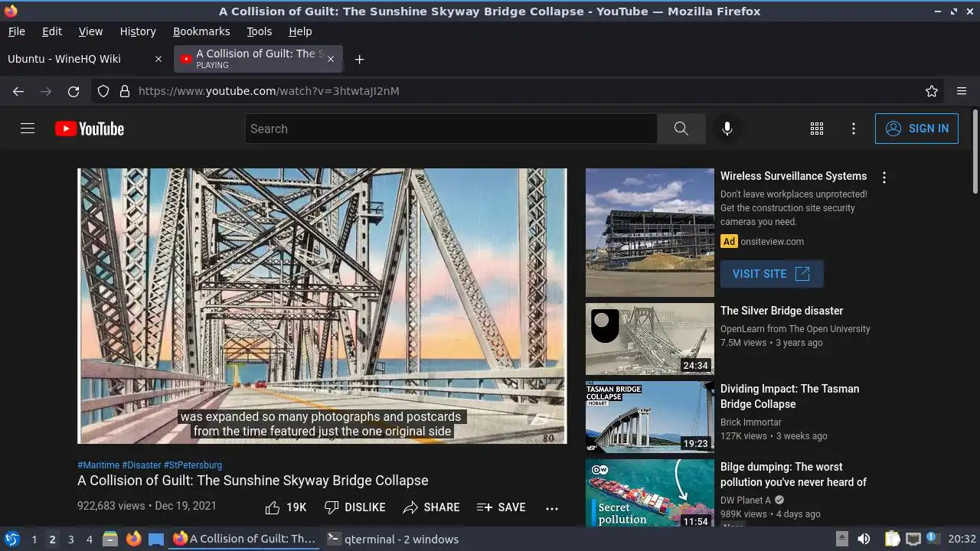Click the 20:32 clock

click(x=962, y=539)
